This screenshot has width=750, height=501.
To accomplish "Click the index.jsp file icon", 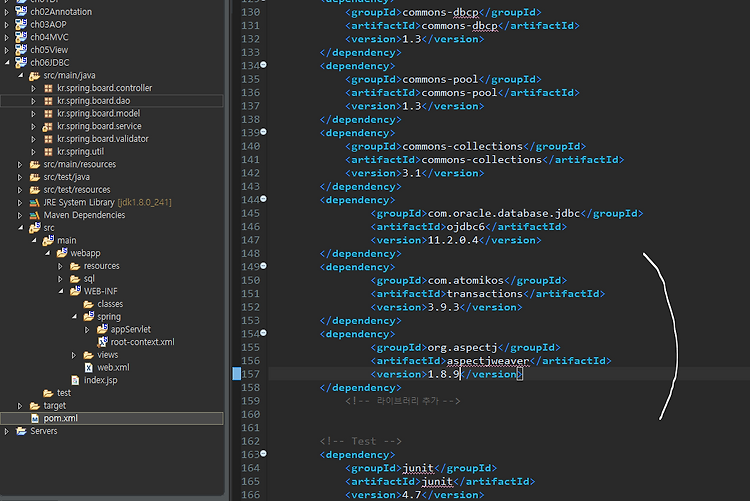I will point(75,380).
